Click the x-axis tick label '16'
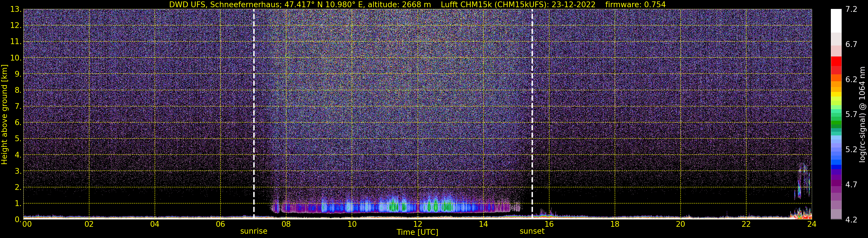868x238 pixels. click(x=549, y=224)
